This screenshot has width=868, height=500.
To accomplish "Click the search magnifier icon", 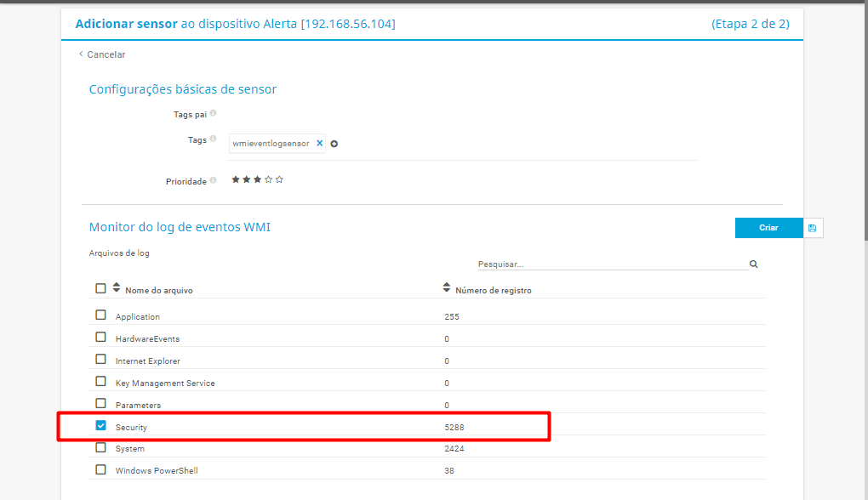I will pos(753,264).
